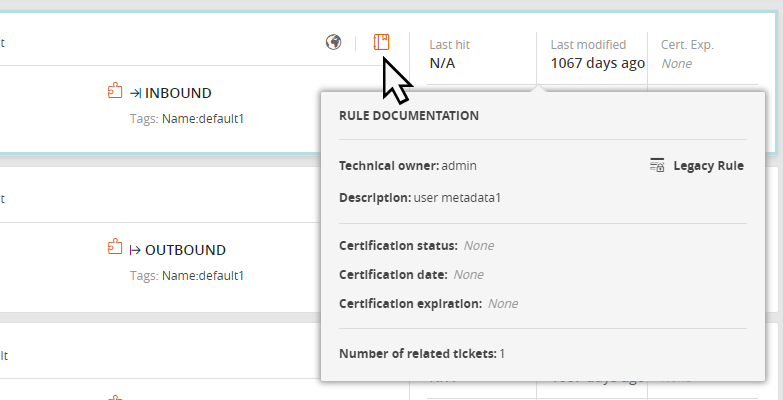The width and height of the screenshot is (783, 400).
Task: Click the Cert. Exp. column value
Action: point(676,63)
